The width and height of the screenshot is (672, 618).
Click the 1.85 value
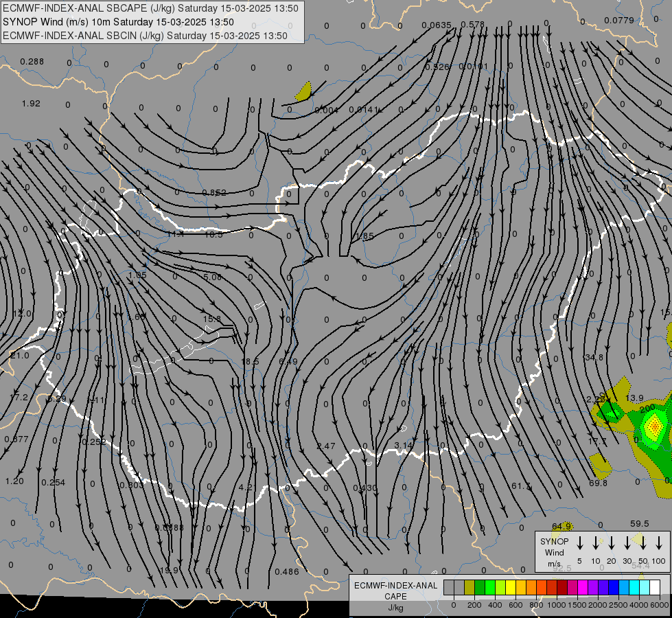point(364,236)
